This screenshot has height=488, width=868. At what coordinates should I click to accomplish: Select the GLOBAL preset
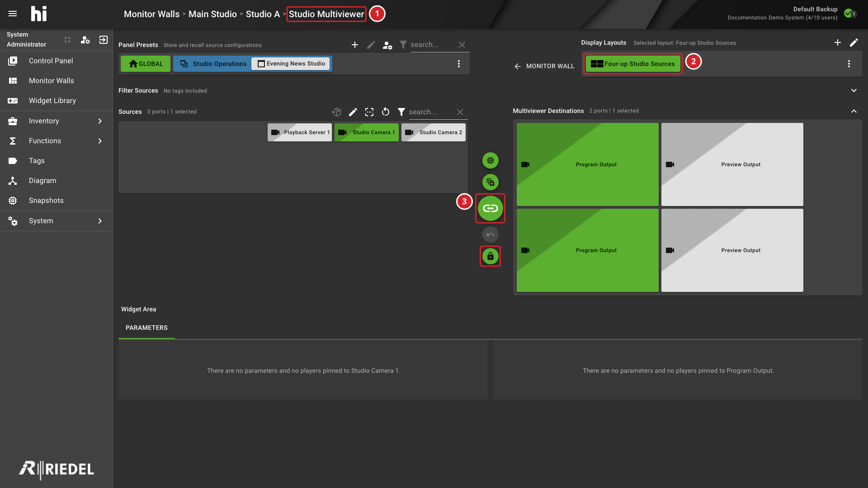click(146, 64)
